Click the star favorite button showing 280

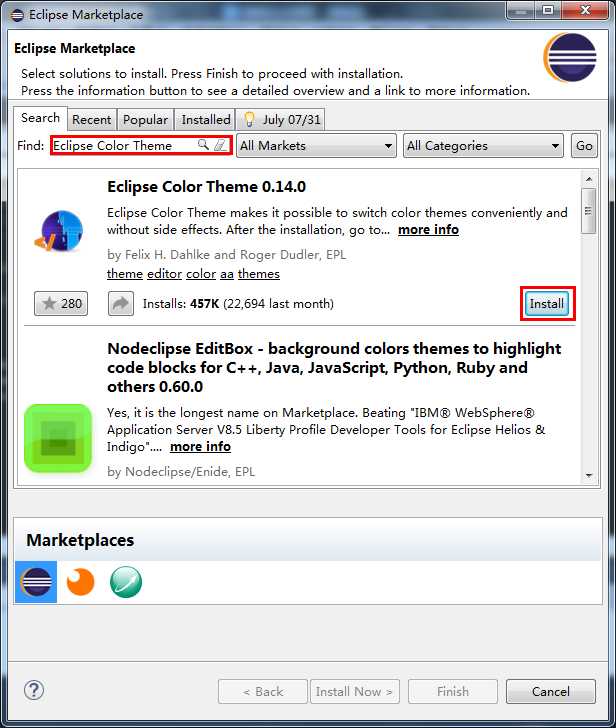(61, 304)
